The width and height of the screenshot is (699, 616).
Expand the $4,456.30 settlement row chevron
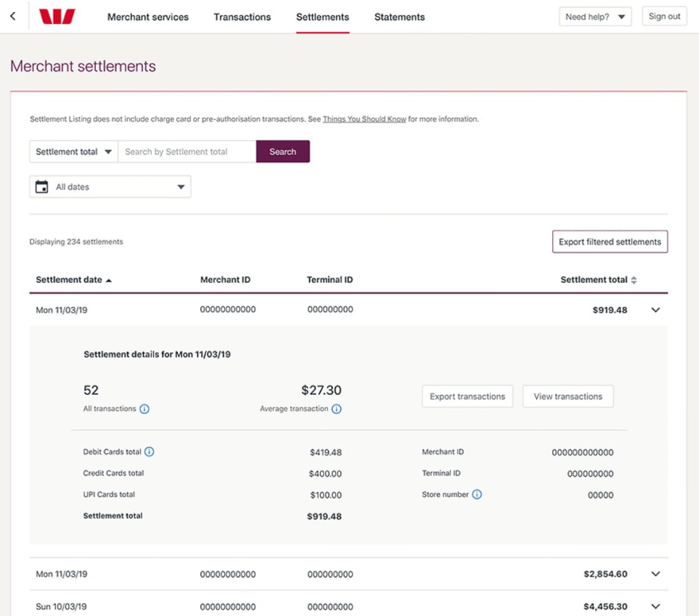click(655, 606)
